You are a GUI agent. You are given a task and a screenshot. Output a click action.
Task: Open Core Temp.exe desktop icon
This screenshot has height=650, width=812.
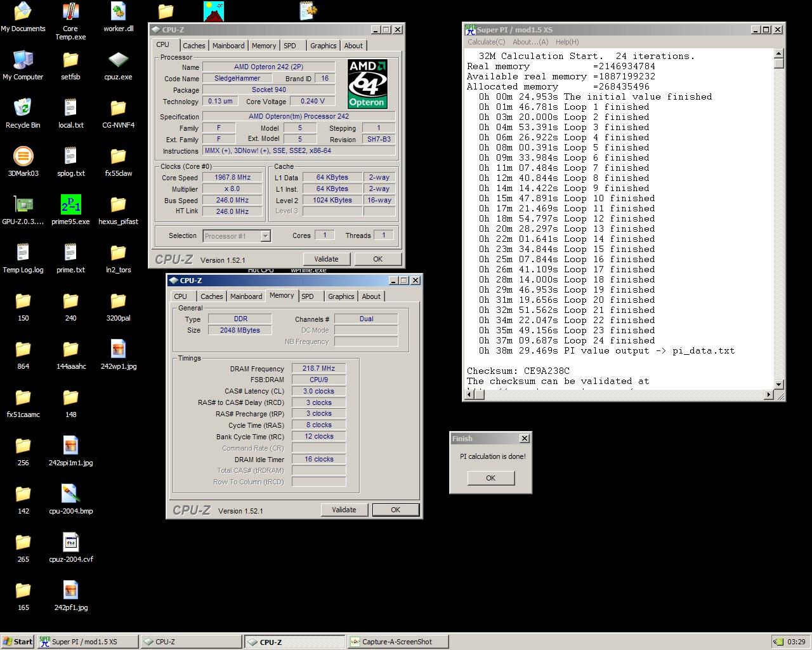click(70, 21)
